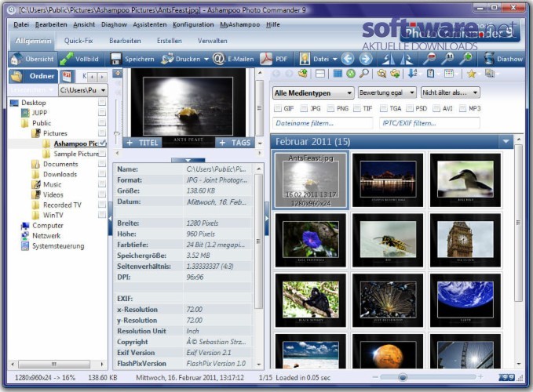
Task: Export the image as PDF
Action: tap(274, 59)
